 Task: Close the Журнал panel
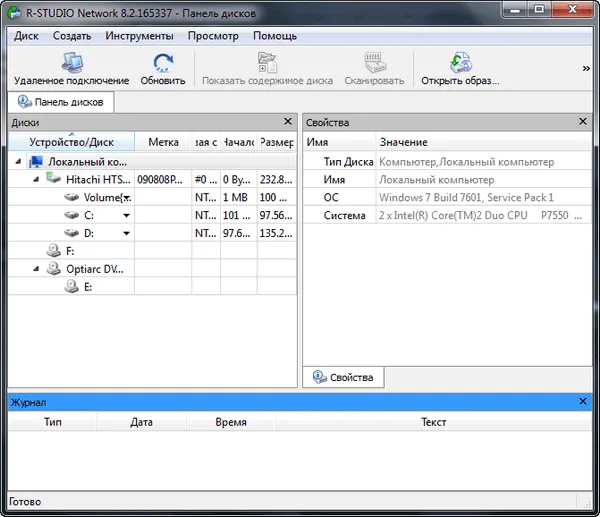pos(583,401)
